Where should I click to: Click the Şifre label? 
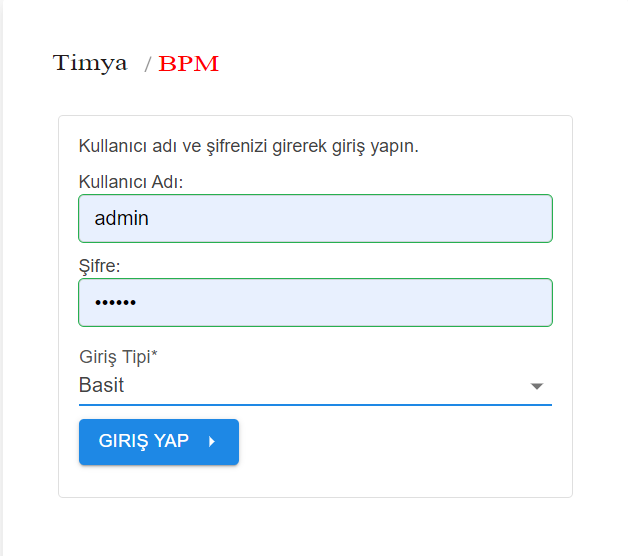pos(99,266)
